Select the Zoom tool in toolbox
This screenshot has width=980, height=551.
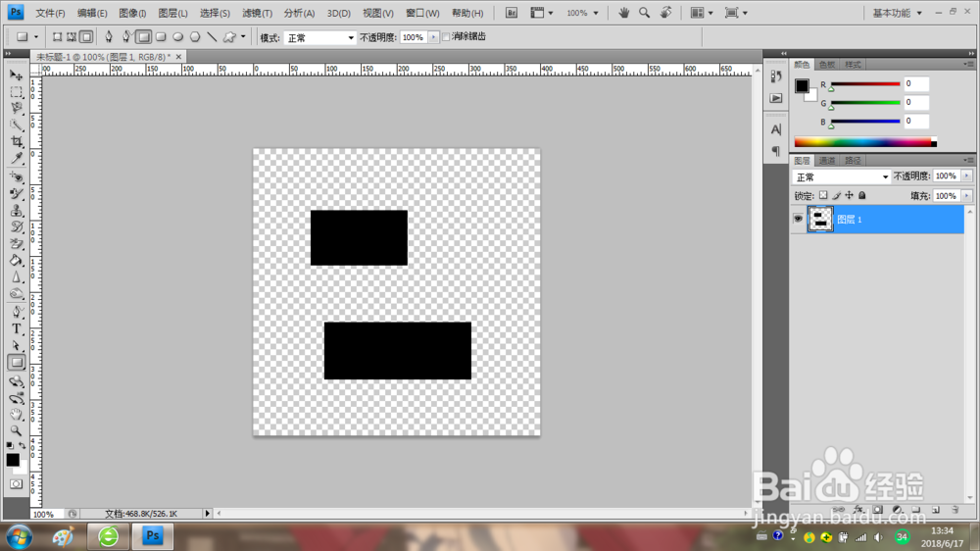point(17,430)
